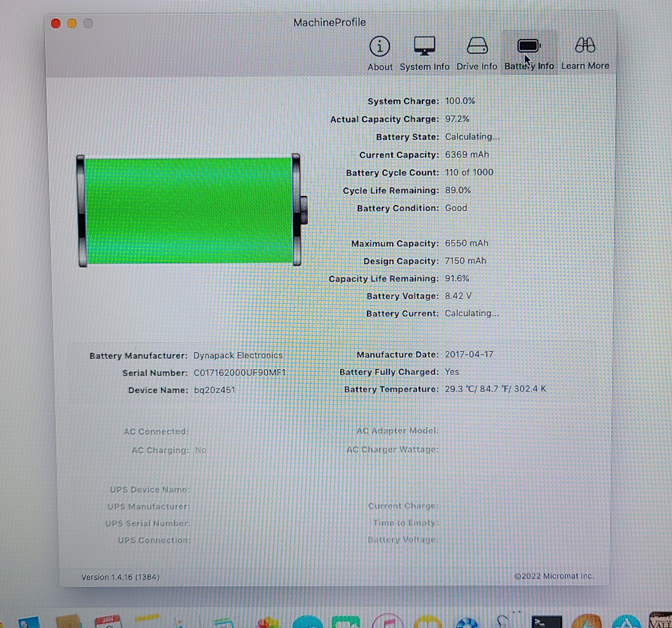Click the Battery Temperature reading

click(x=495, y=389)
